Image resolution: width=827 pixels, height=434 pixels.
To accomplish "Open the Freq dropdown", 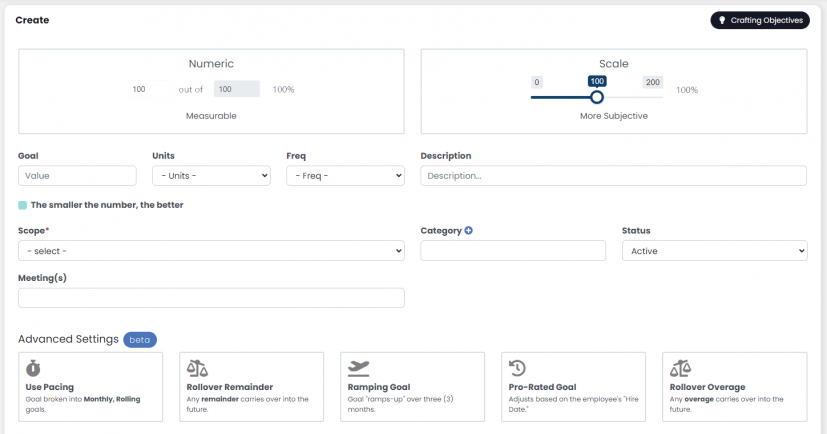I will tap(345, 175).
